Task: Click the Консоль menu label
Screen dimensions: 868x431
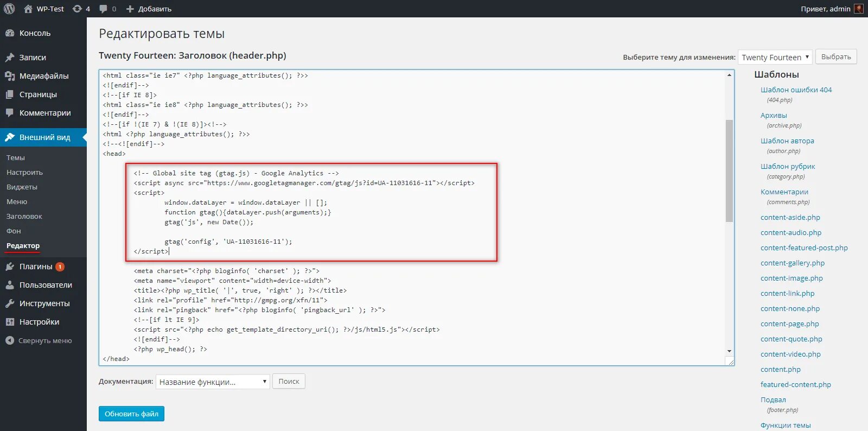Action: (x=35, y=33)
